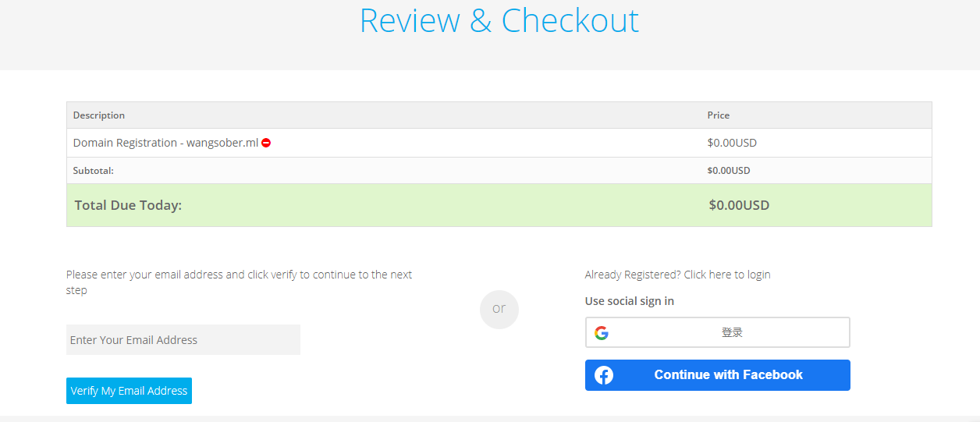The width and height of the screenshot is (980, 422).
Task: Verify My Email Address button
Action: [129, 391]
